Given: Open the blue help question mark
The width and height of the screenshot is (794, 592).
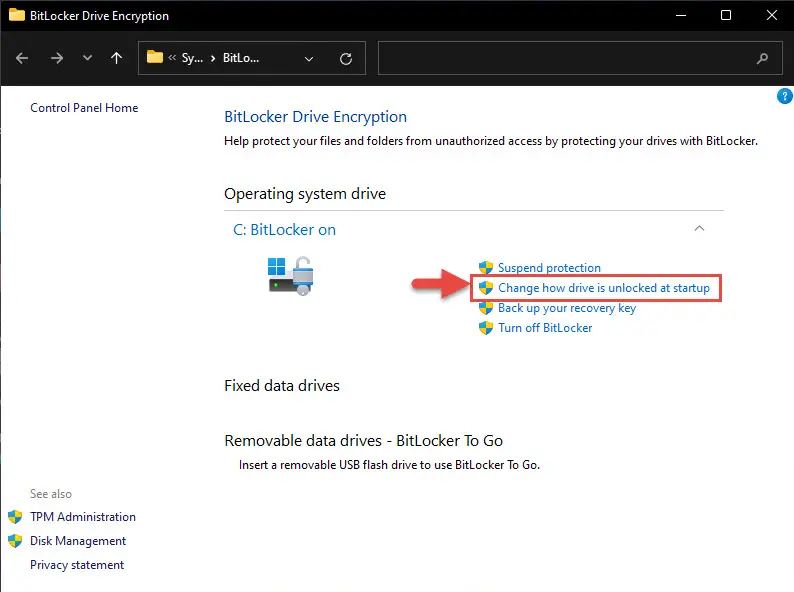Looking at the screenshot, I should point(784,96).
